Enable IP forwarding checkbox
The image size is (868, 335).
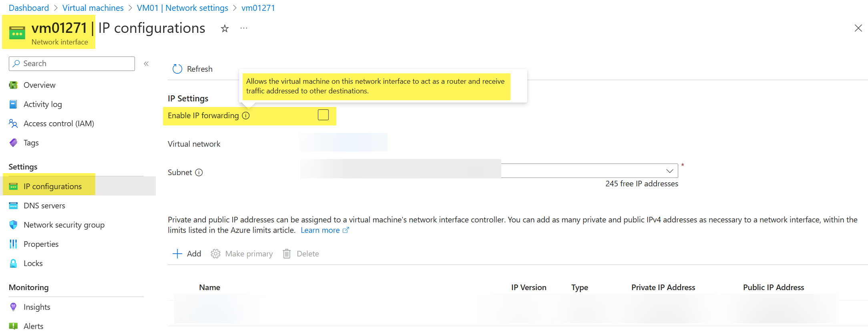click(323, 115)
